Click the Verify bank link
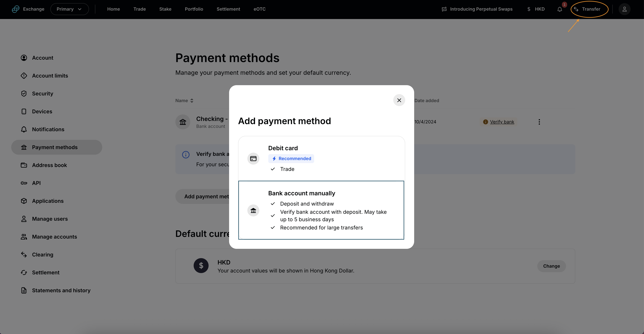 point(502,122)
